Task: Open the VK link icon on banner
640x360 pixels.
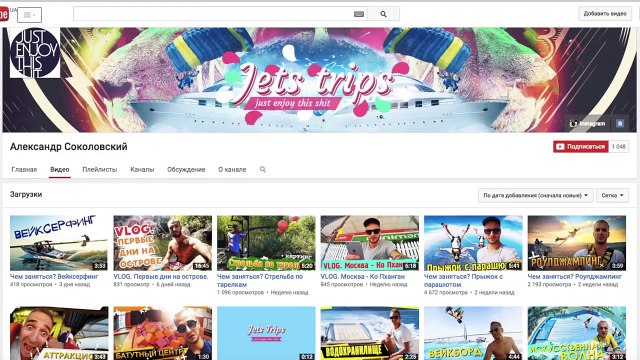Action: [x=620, y=123]
